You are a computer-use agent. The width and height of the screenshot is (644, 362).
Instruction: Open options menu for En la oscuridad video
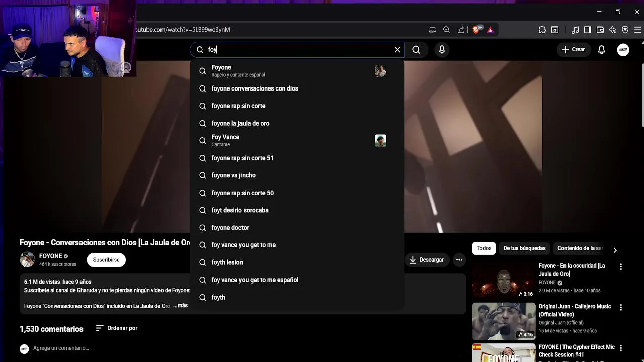(x=621, y=267)
